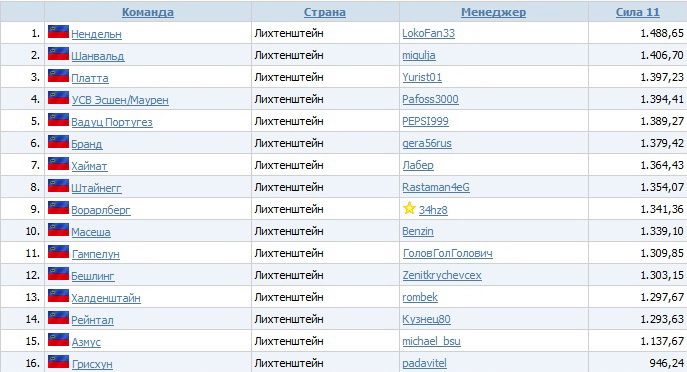The height and width of the screenshot is (372, 687).
Task: Click the strength value 1.341,36
Action: (662, 209)
